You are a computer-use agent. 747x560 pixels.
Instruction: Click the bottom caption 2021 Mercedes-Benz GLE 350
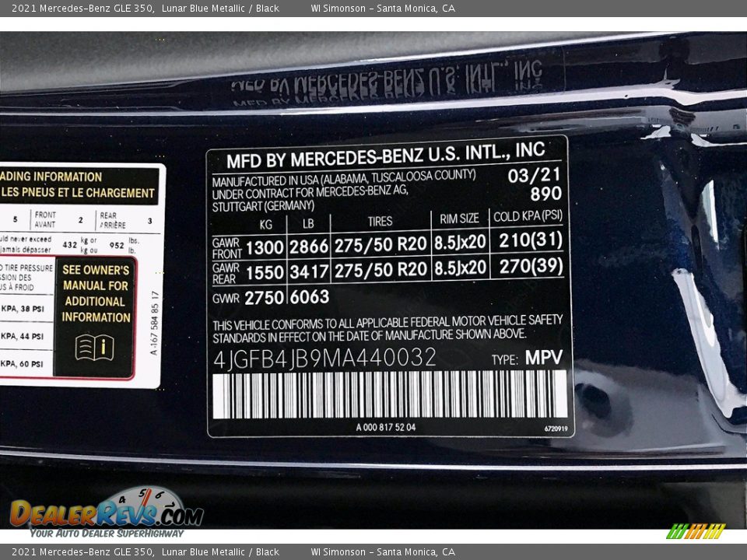point(82,552)
